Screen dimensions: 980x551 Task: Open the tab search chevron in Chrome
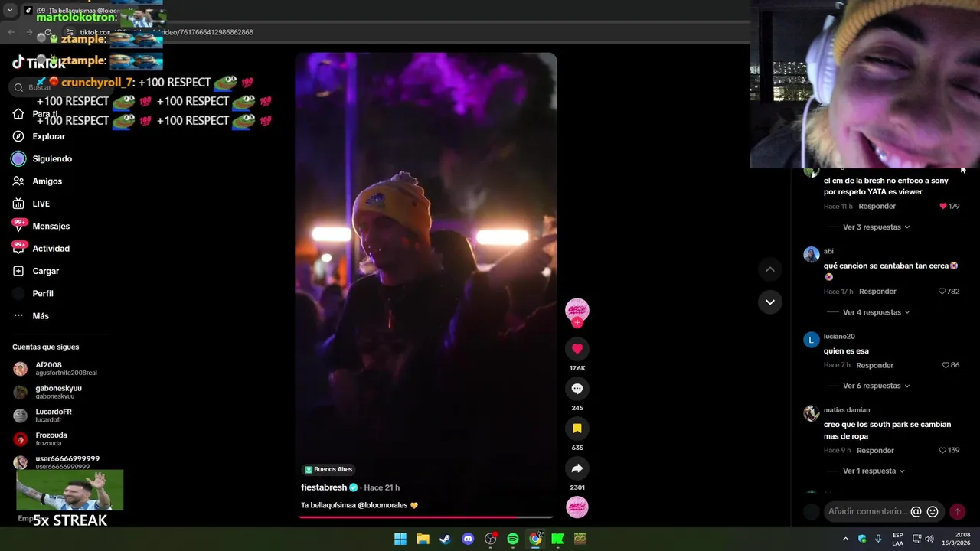pos(10,11)
